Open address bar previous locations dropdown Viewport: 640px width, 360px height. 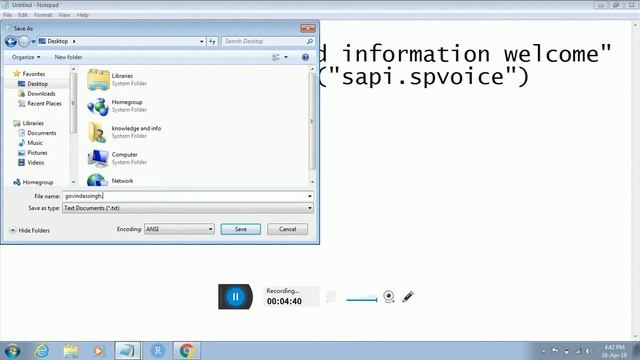tap(201, 41)
